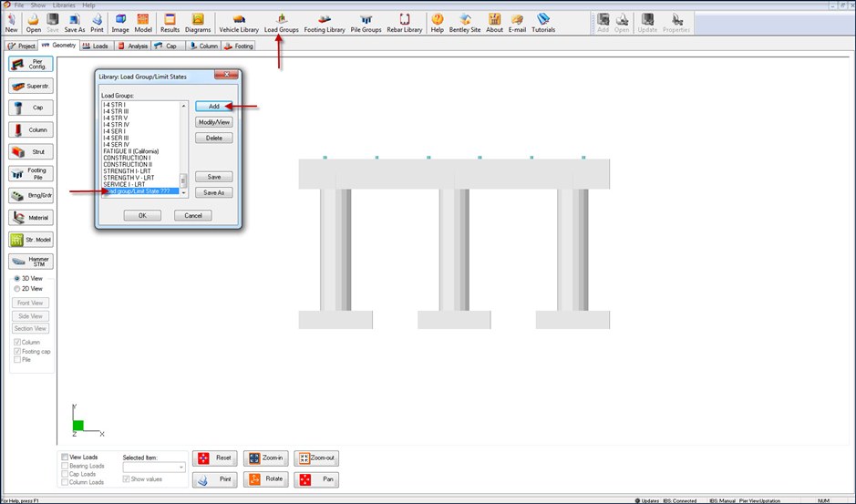The width and height of the screenshot is (856, 504).
Task: Enable the View Loads checkbox
Action: (64, 457)
